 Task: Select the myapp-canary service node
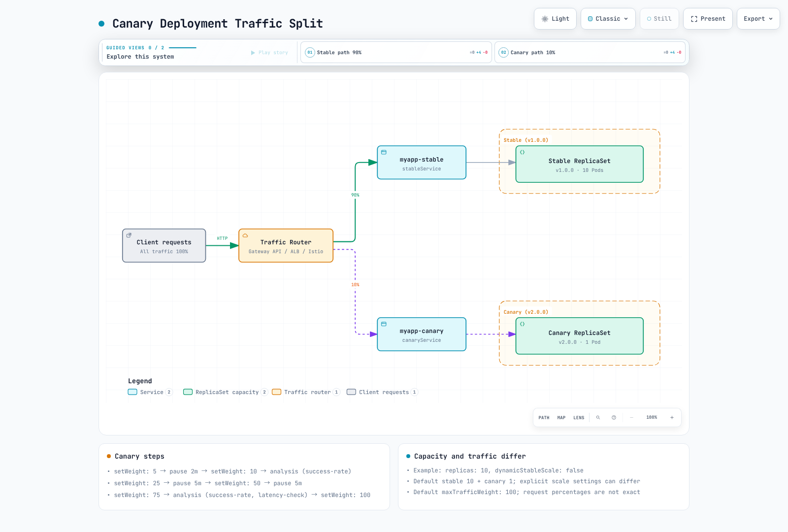pos(422,334)
